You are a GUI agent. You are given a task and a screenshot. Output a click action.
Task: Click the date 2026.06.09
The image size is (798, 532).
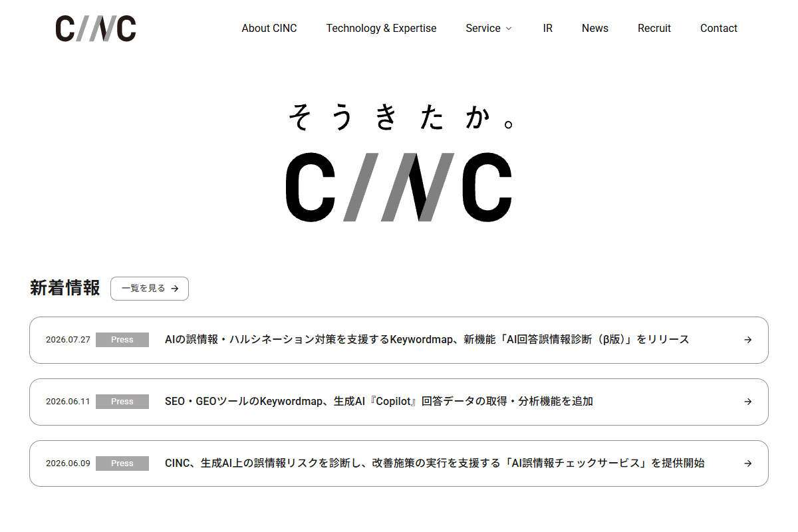click(68, 464)
